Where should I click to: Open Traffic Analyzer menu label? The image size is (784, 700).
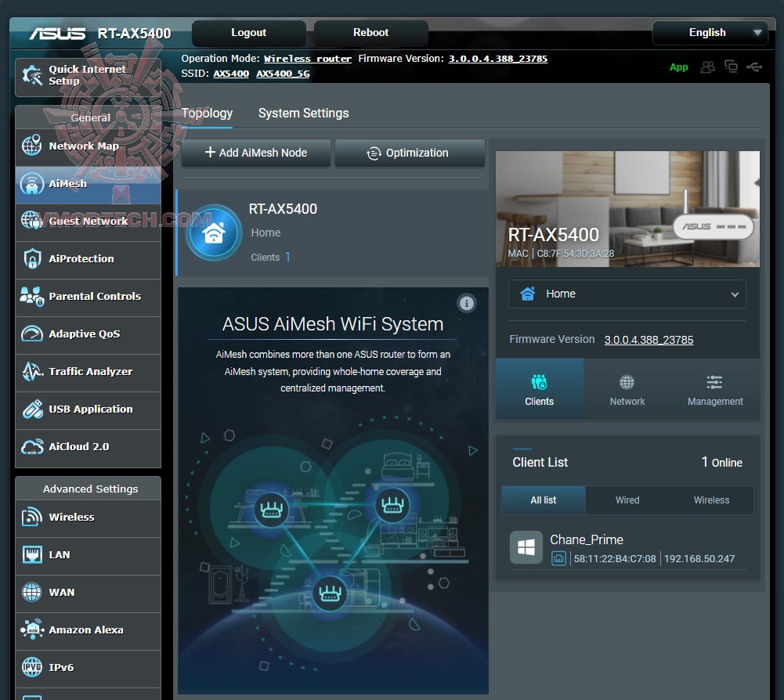91,371
